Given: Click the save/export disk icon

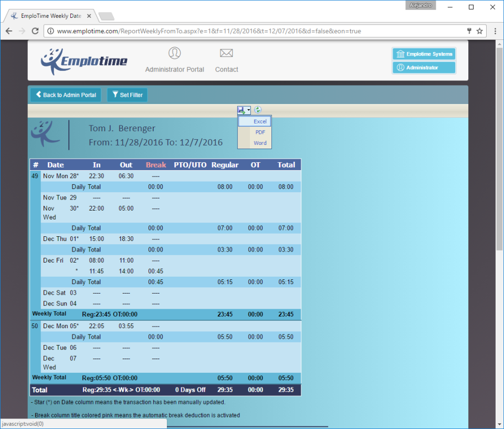Looking at the screenshot, I should [x=242, y=110].
